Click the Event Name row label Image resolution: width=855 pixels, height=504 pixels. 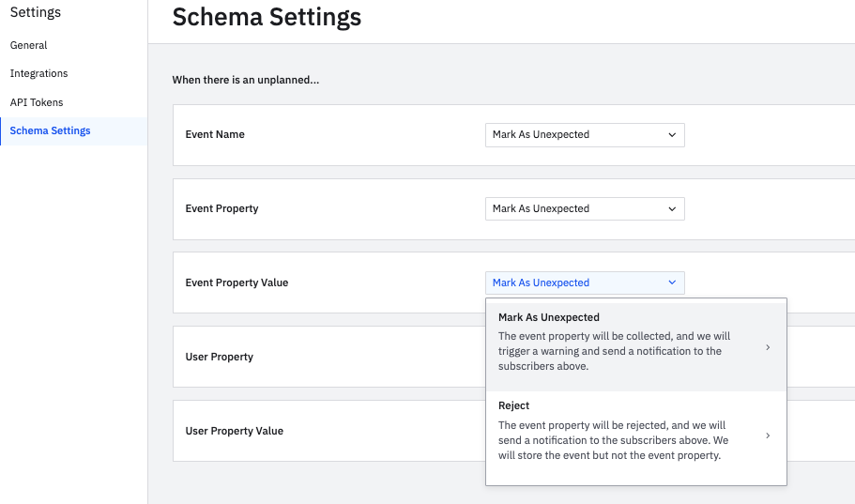(x=215, y=135)
